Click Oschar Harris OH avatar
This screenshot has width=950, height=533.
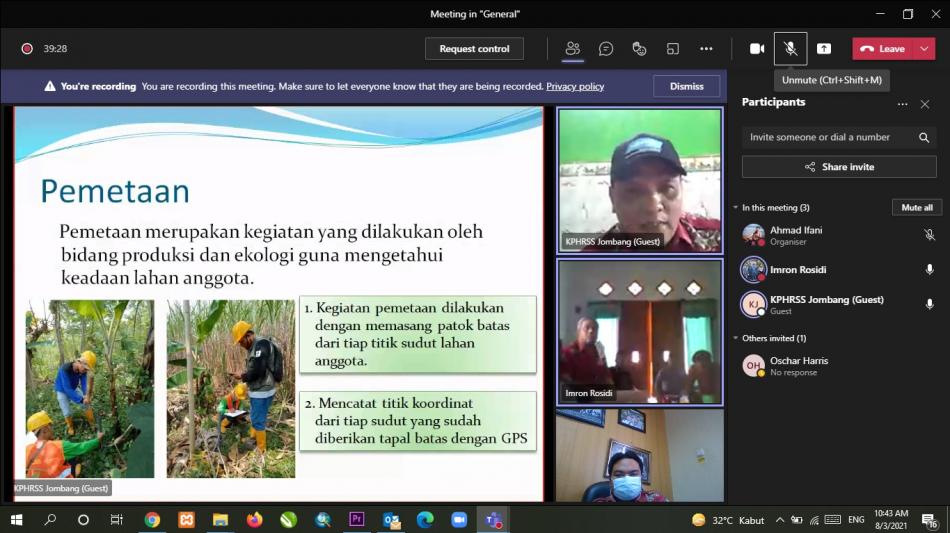(753, 365)
